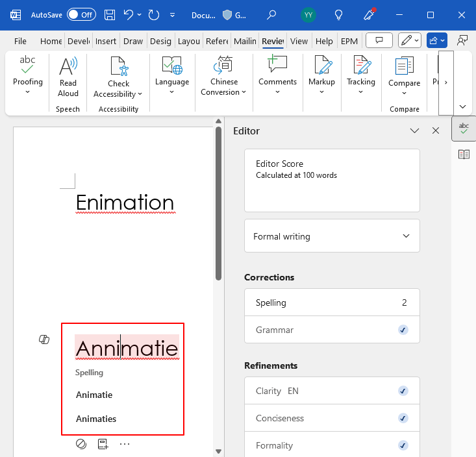Expand the Formal writing dropdown
This screenshot has width=476, height=457.
click(x=332, y=236)
